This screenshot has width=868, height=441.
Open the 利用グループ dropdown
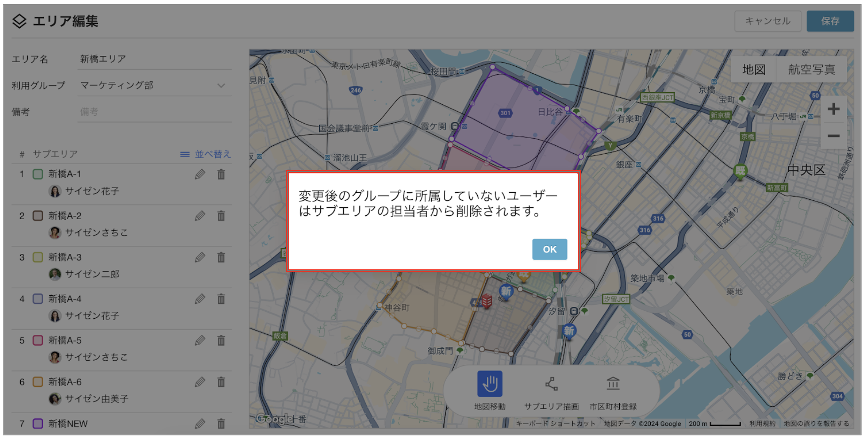click(x=155, y=86)
